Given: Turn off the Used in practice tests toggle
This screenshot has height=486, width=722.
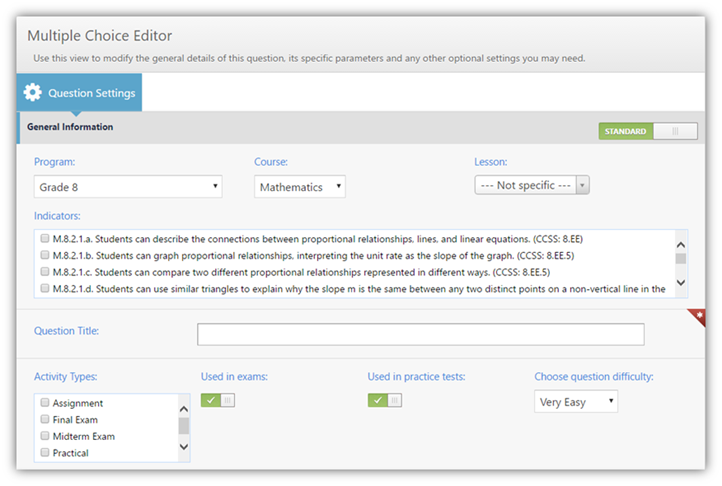Looking at the screenshot, I should tap(385, 401).
